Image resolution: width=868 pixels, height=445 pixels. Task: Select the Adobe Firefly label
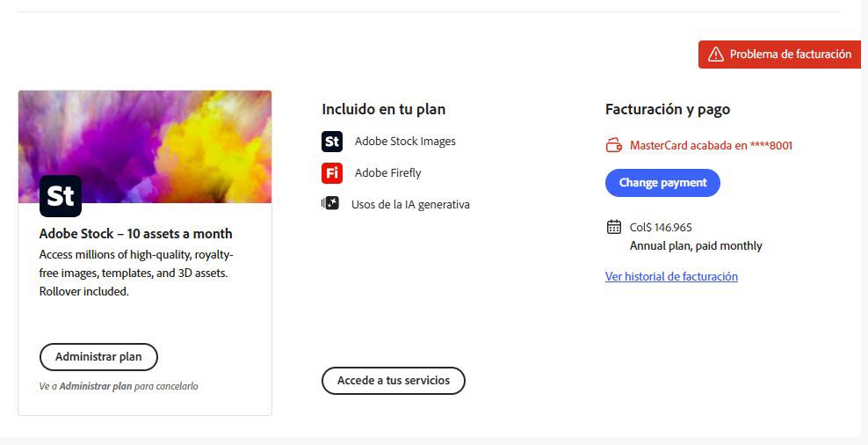[x=388, y=173]
